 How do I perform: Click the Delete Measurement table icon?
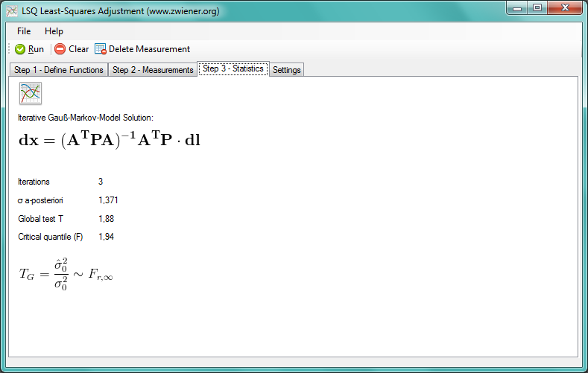[x=100, y=49]
